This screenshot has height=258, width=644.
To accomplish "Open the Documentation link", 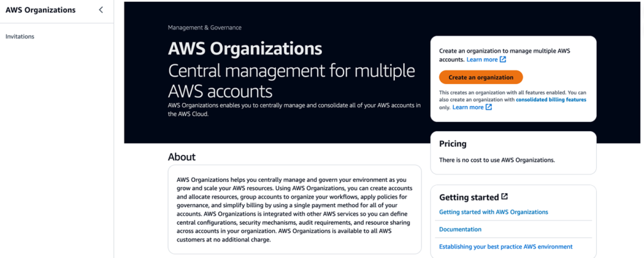I will click(460, 229).
